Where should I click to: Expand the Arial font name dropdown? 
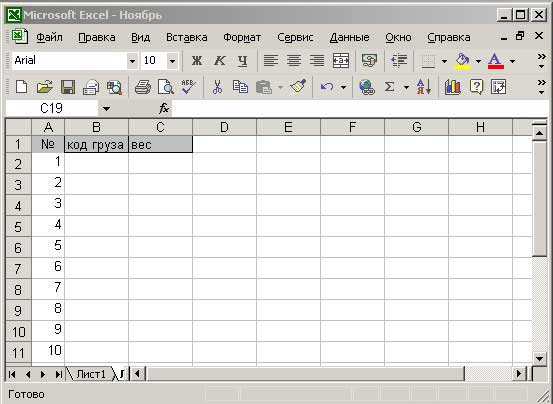(132, 61)
